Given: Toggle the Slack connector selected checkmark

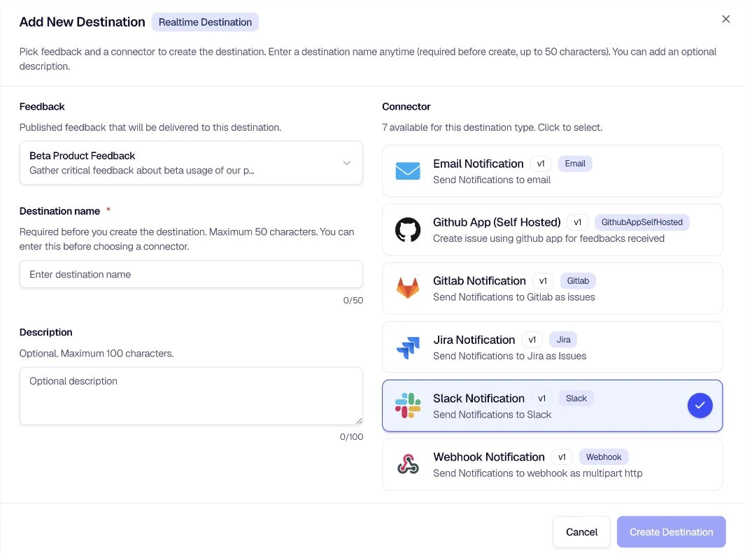Looking at the screenshot, I should pos(700,405).
